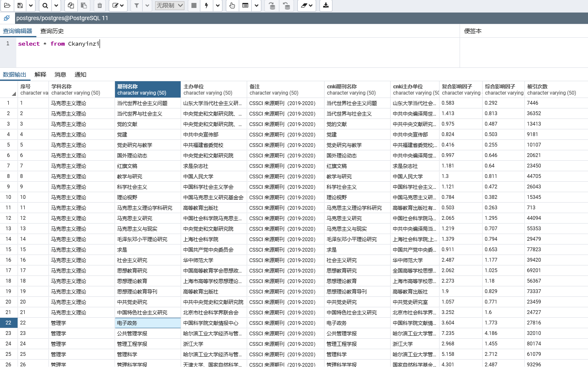The height and width of the screenshot is (368, 588).
Task: Commit the transaction
Action: pyautogui.click(x=272, y=5)
